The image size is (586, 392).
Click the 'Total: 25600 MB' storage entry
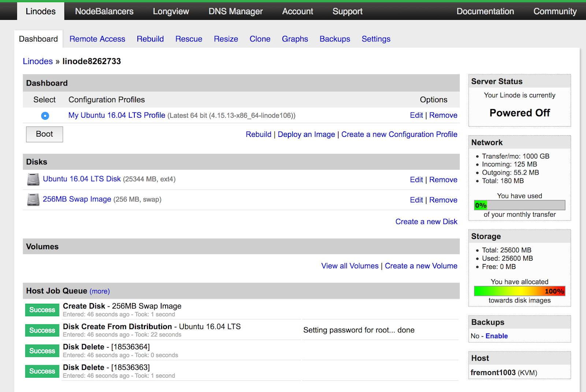507,250
